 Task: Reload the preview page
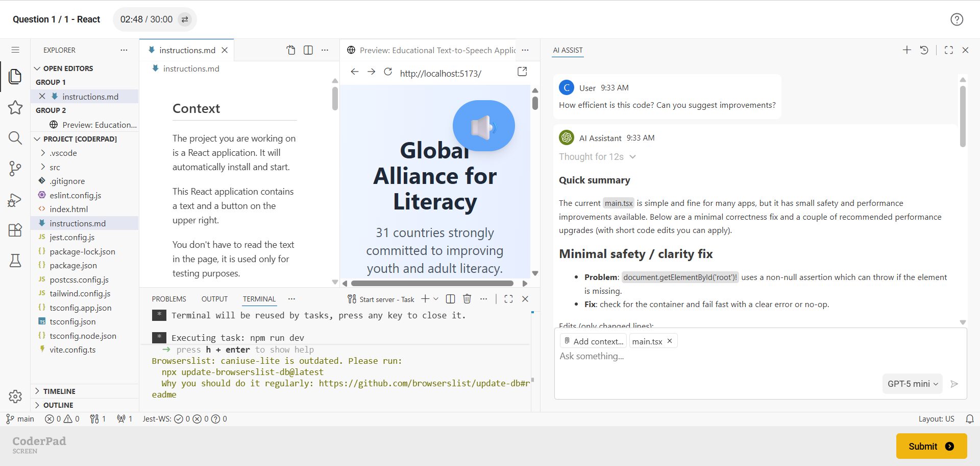(x=388, y=72)
